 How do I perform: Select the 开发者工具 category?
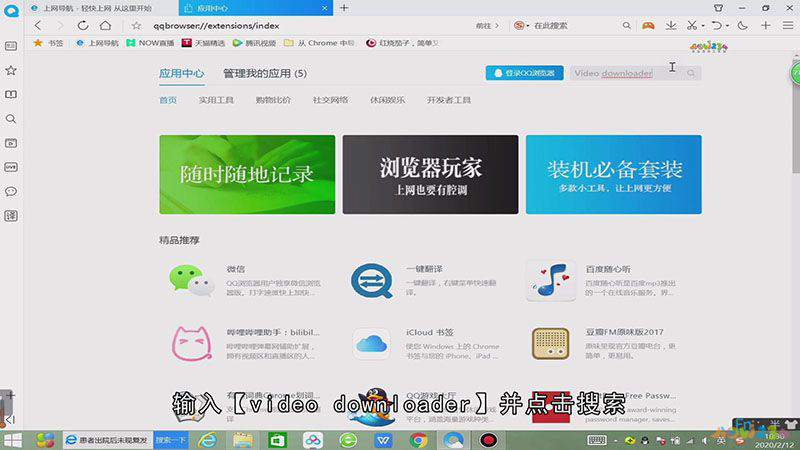click(449, 100)
